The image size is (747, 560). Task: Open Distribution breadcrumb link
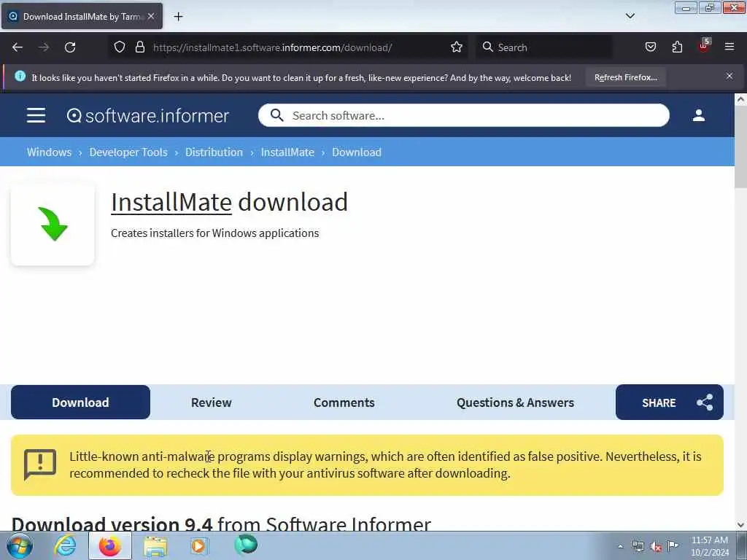click(x=214, y=152)
